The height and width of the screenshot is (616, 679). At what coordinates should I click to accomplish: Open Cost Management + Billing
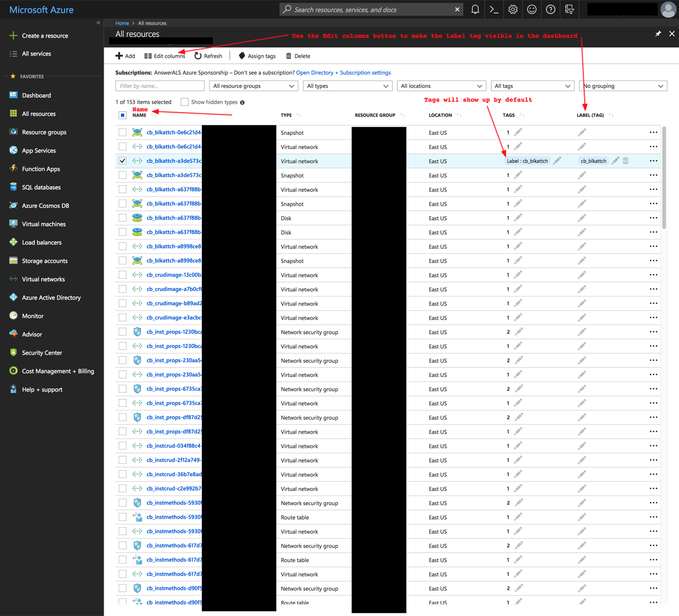[58, 371]
